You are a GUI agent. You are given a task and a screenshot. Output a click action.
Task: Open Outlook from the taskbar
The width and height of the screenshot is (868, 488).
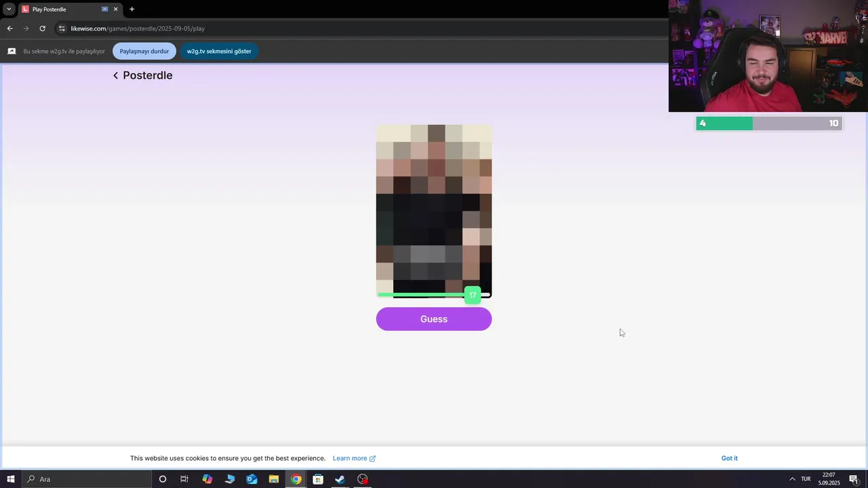pos(252,479)
